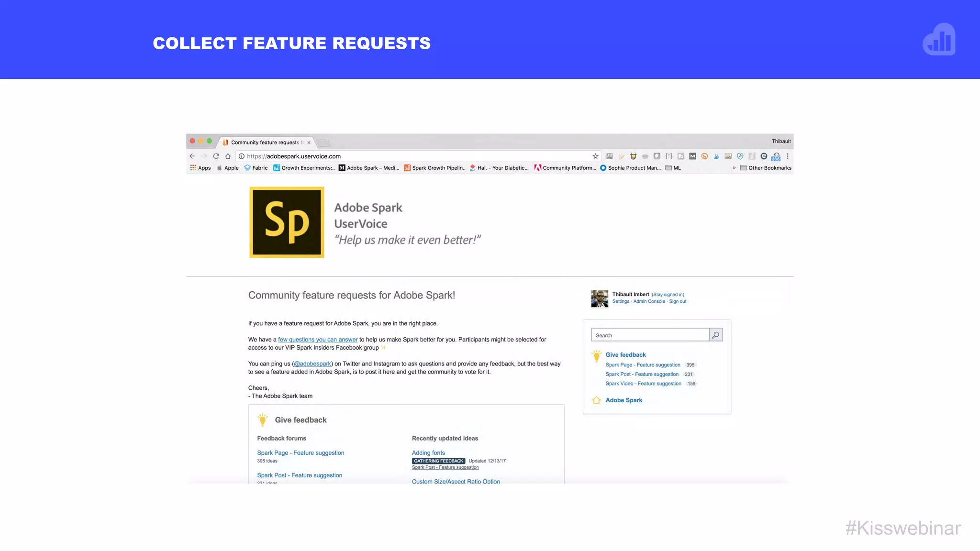Bookmark this page with the star icon
980x551 pixels.
point(595,156)
